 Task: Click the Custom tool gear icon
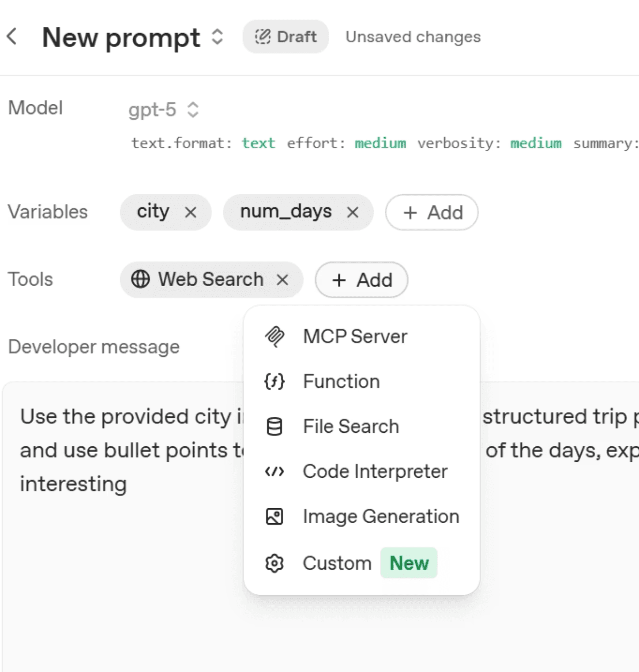tap(274, 563)
